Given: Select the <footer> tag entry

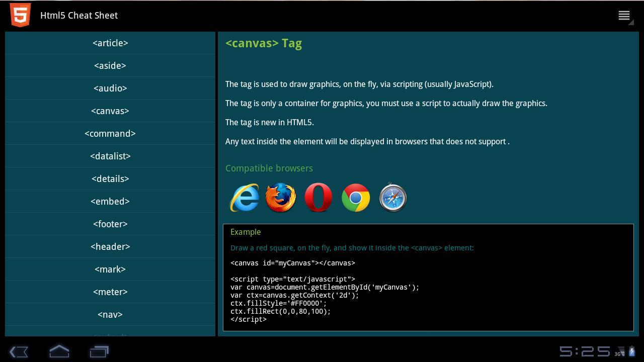Looking at the screenshot, I should click(110, 224).
